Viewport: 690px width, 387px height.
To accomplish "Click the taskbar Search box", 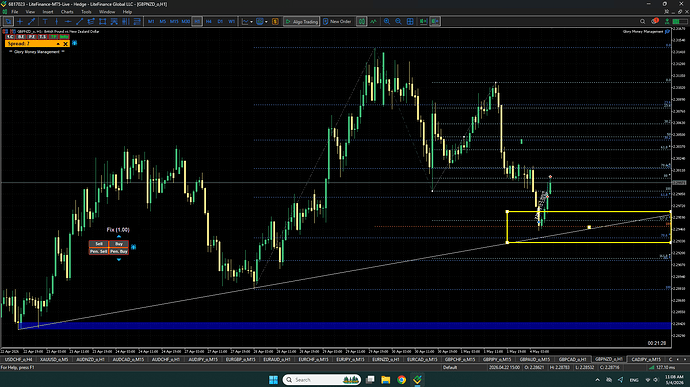I will pos(322,380).
